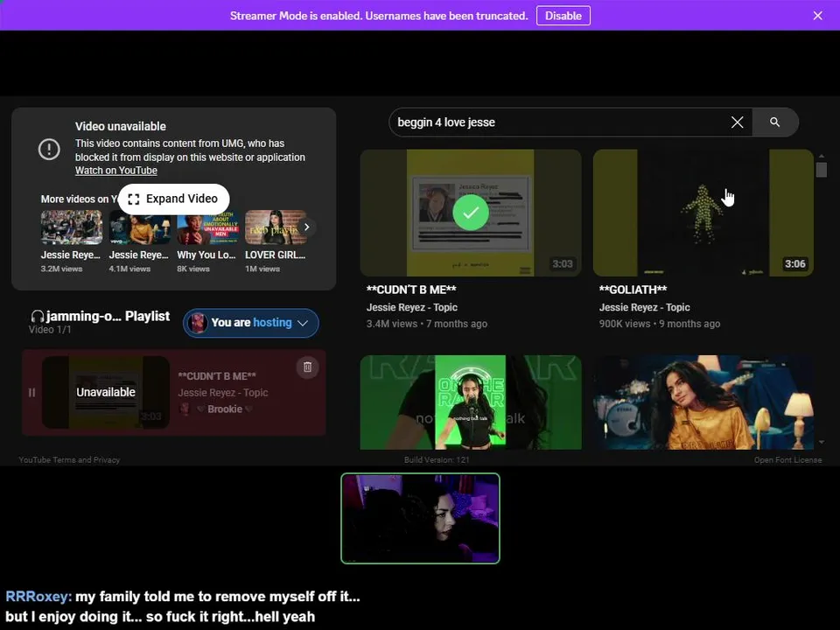Click the RRRoxey username in the caption
The height and width of the screenshot is (630, 840).
[38, 596]
